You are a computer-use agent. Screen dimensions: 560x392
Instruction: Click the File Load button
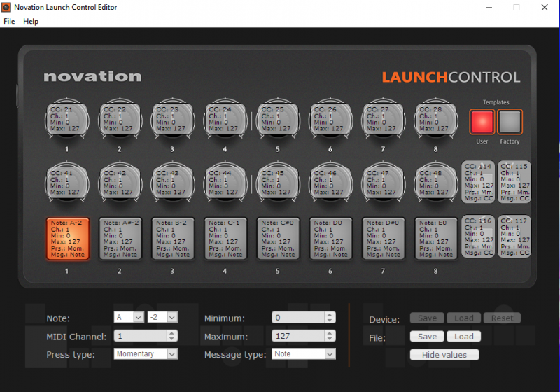(464, 336)
